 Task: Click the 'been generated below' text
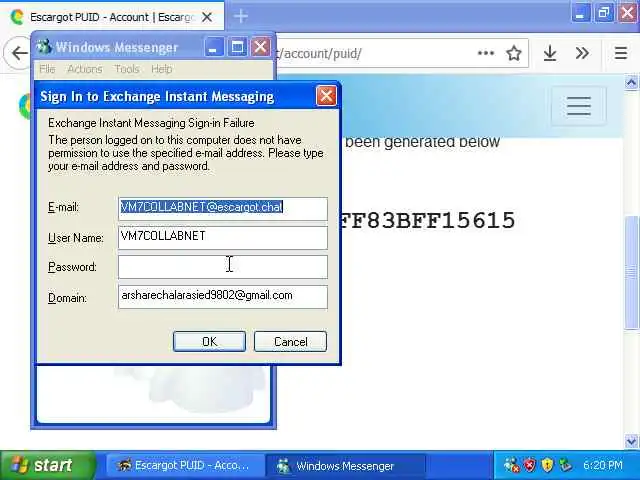(x=422, y=142)
